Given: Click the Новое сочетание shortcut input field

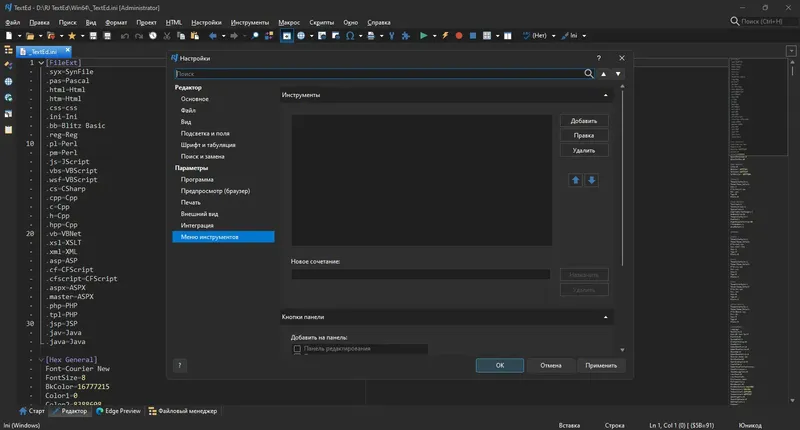Looking at the screenshot, I should (420, 274).
